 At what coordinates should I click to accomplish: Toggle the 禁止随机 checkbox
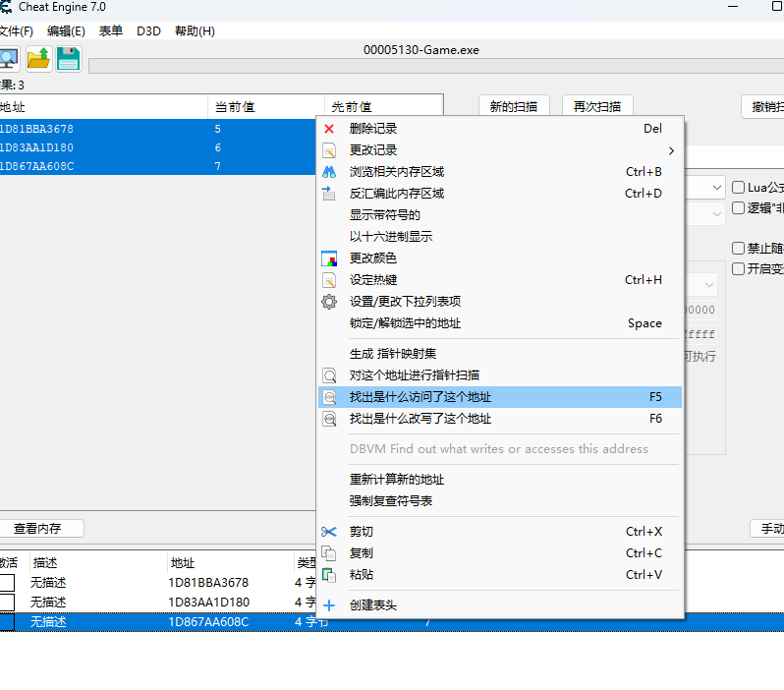(x=738, y=248)
